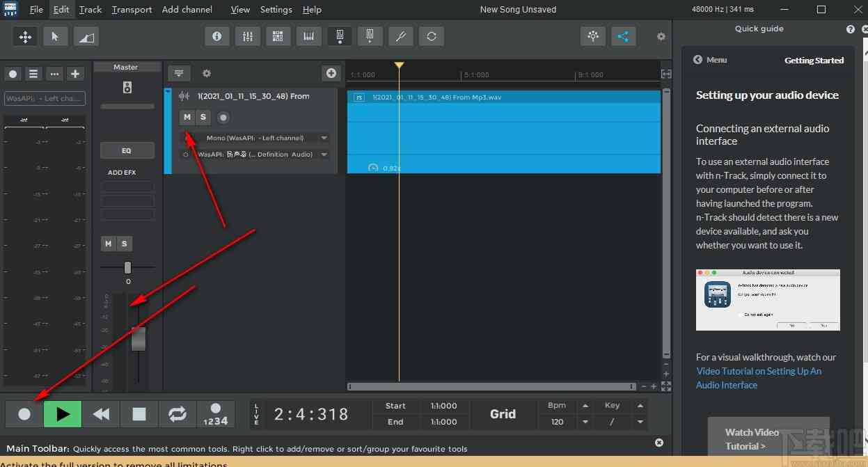The height and width of the screenshot is (467, 868).
Task: Mute the Master channel
Action: pos(108,244)
